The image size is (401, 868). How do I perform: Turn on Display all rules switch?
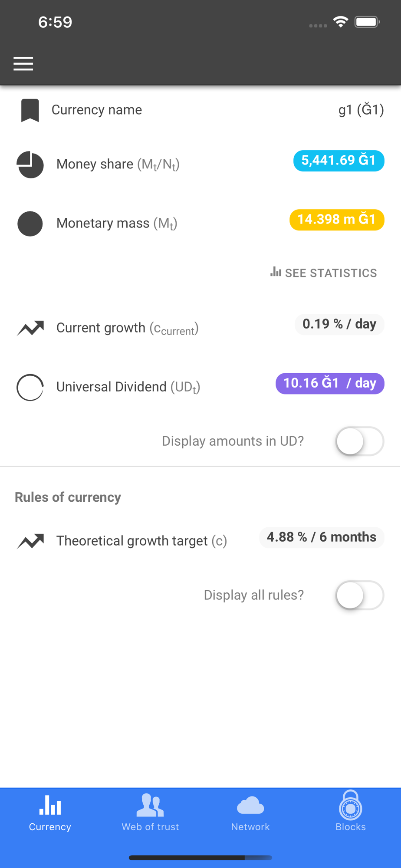pos(359,595)
